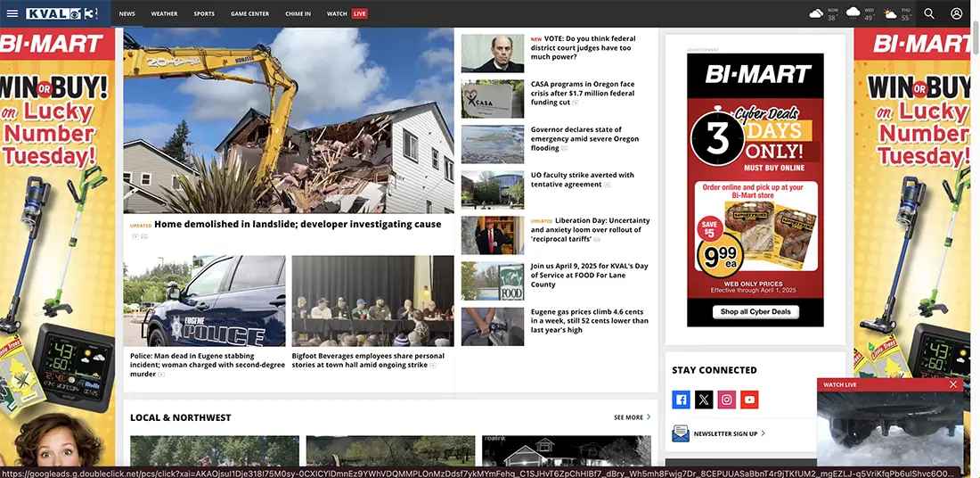Click the Stay Connected heading
980x478 pixels.
pyautogui.click(x=715, y=370)
